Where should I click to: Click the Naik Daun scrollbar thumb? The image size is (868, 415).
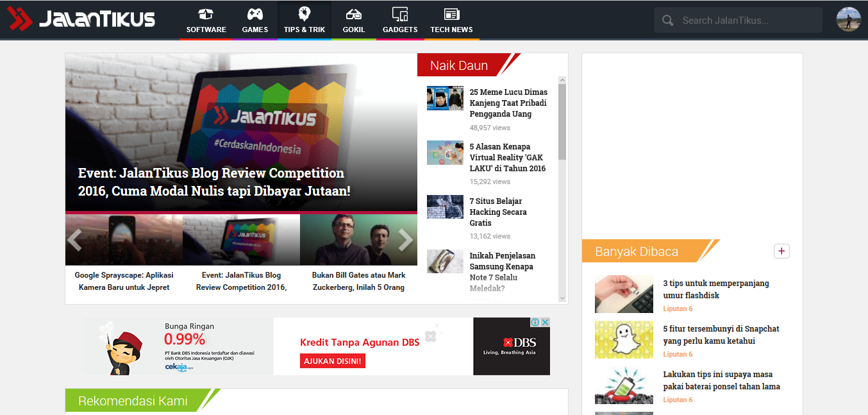pyautogui.click(x=562, y=121)
